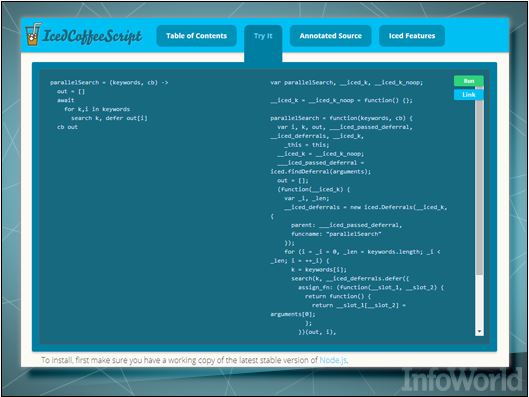Click the 'await' keyword line in the editor
The image size is (529, 397).
click(65, 100)
